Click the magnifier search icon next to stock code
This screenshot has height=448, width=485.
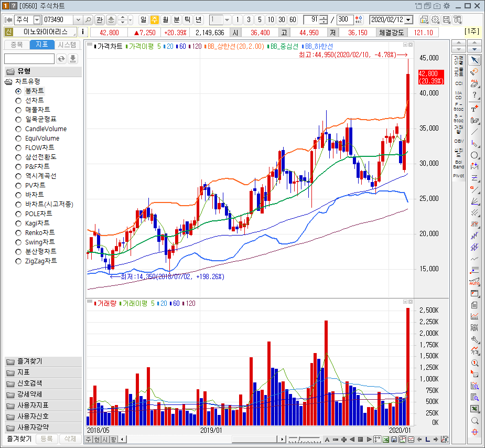tap(89, 20)
